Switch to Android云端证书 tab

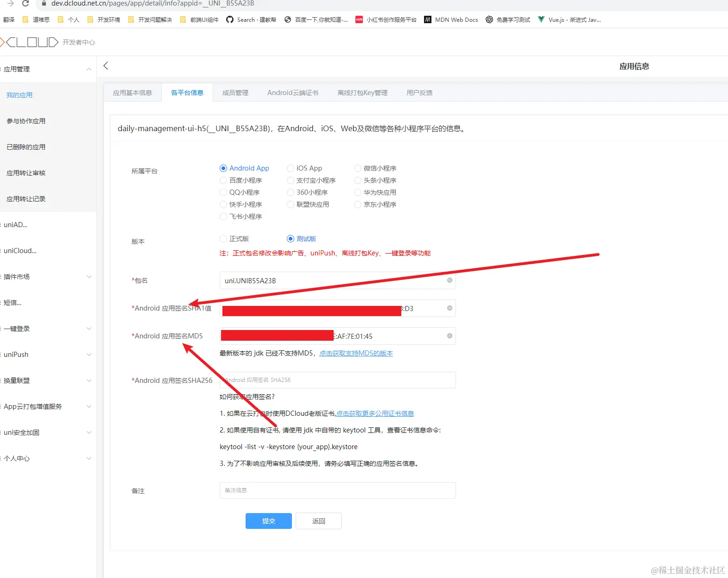click(x=293, y=93)
